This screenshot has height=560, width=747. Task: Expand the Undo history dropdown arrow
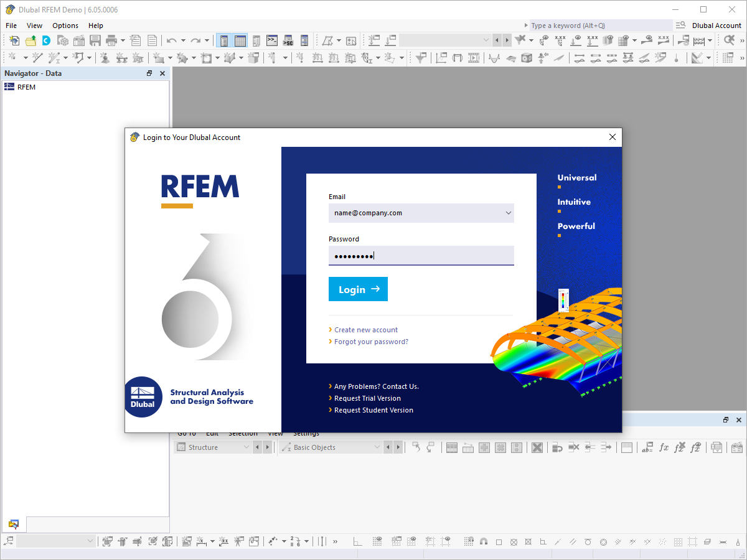183,40
